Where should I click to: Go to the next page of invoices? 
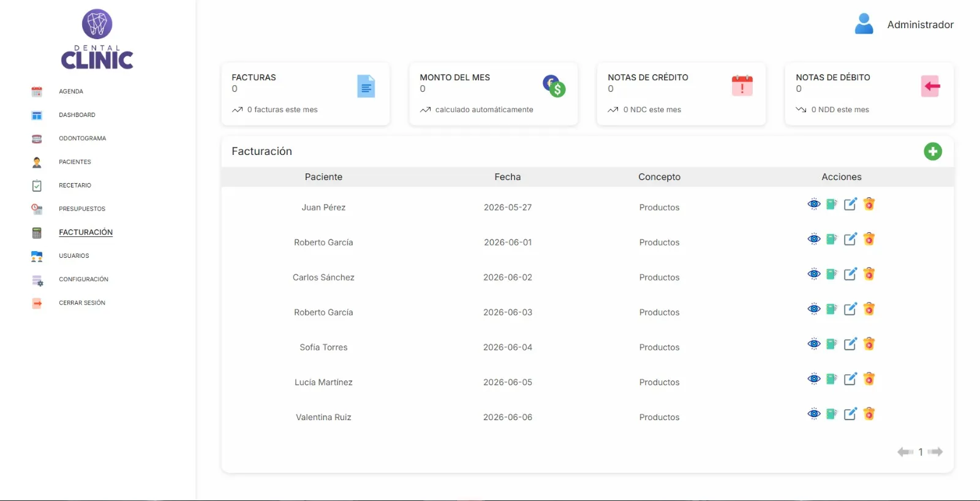click(x=935, y=452)
